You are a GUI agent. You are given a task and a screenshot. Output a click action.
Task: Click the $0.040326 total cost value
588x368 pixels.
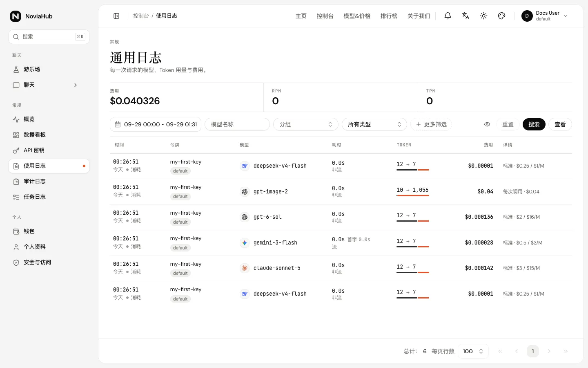point(135,101)
